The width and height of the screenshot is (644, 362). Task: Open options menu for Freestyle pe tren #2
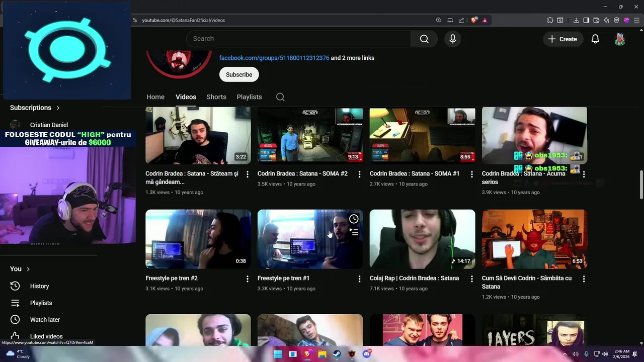(x=247, y=279)
